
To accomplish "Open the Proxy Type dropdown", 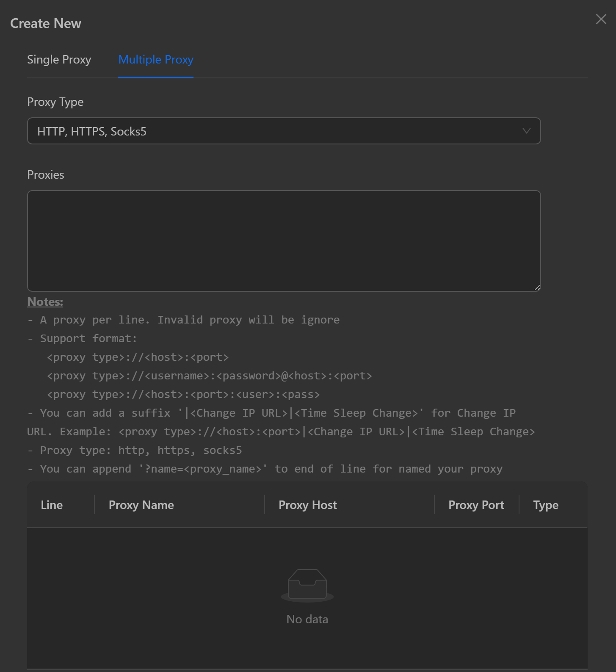I will (x=284, y=131).
